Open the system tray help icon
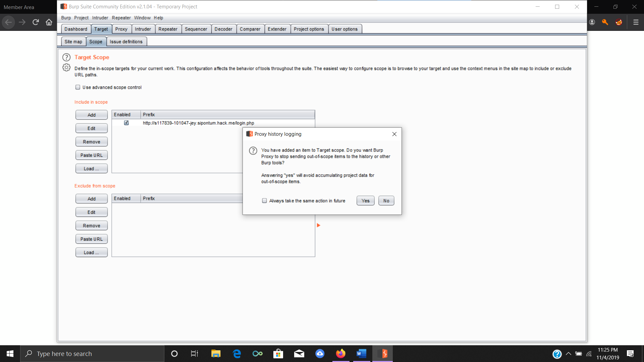The height and width of the screenshot is (362, 644). point(557,354)
